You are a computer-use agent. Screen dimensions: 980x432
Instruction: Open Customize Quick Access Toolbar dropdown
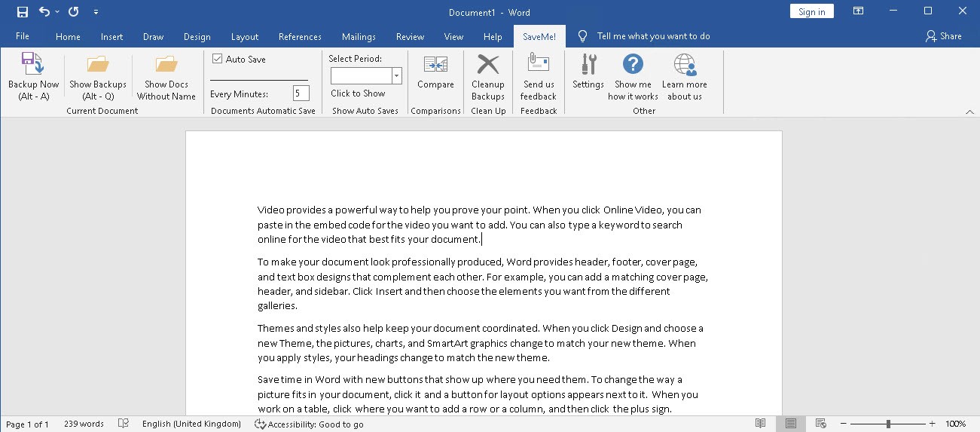[x=96, y=12]
